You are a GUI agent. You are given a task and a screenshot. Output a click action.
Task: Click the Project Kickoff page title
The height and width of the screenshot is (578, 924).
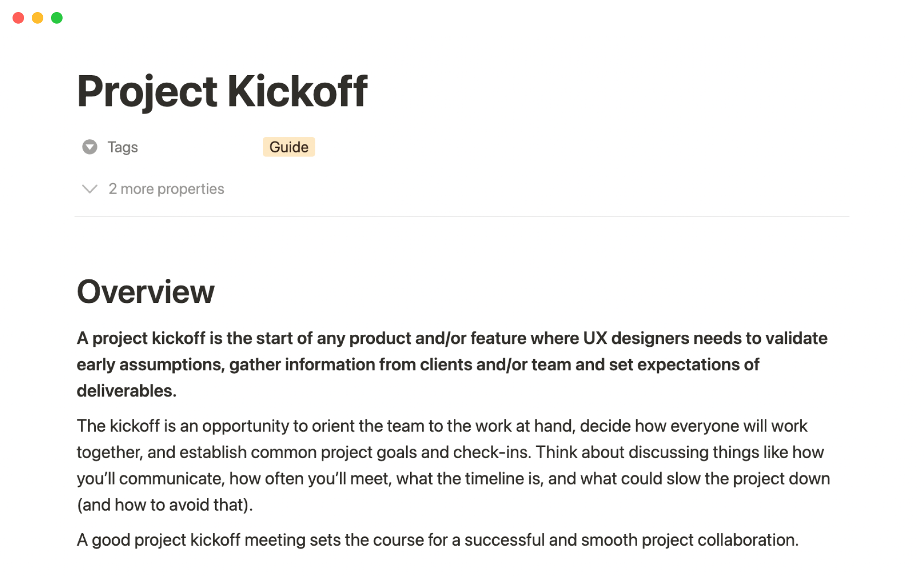tap(222, 92)
